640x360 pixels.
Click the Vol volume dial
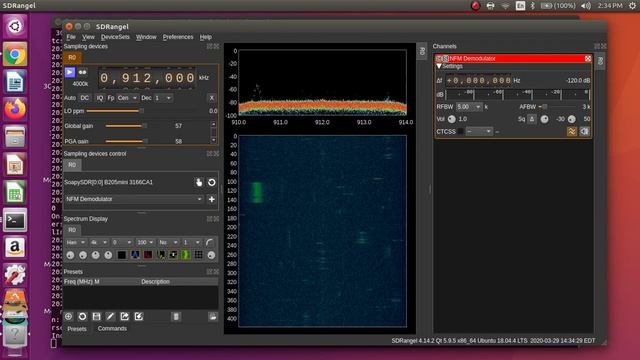coord(451,119)
